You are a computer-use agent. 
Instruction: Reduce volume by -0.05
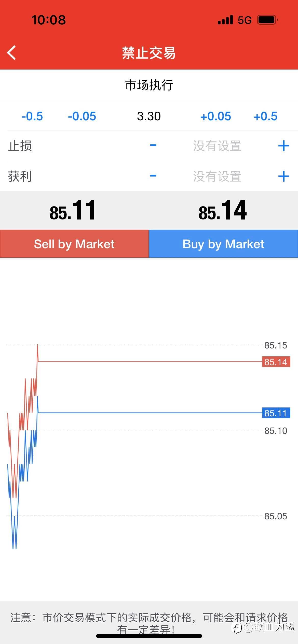pos(82,116)
